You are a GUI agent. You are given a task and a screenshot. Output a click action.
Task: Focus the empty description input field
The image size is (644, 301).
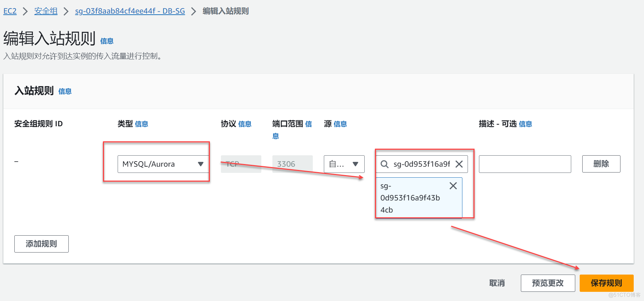[x=525, y=164]
